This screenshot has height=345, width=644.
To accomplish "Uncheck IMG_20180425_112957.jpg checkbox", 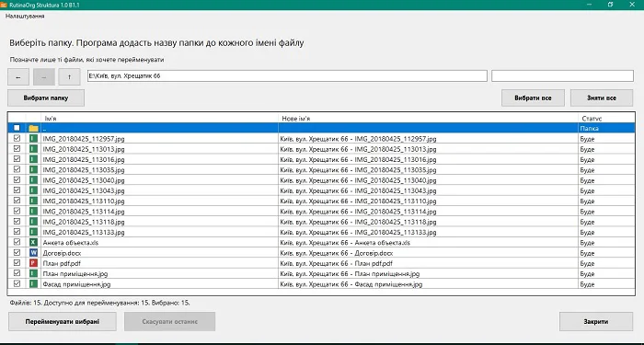I will click(x=17, y=138).
